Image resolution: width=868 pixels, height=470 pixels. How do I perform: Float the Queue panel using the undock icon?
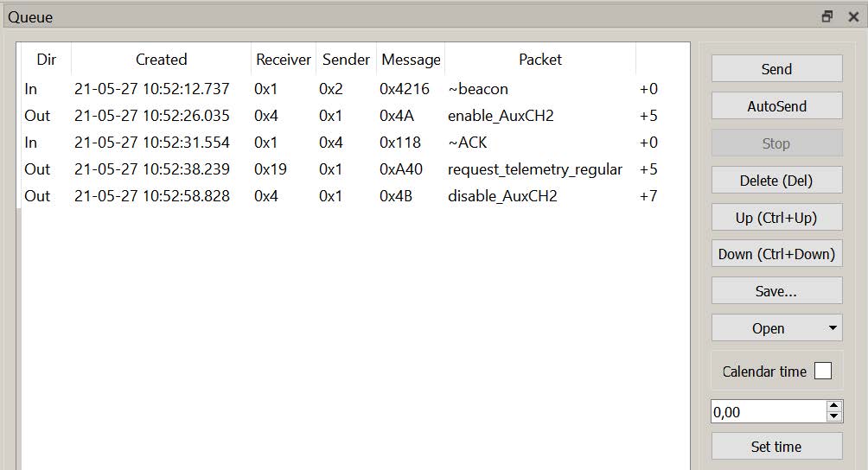827,16
